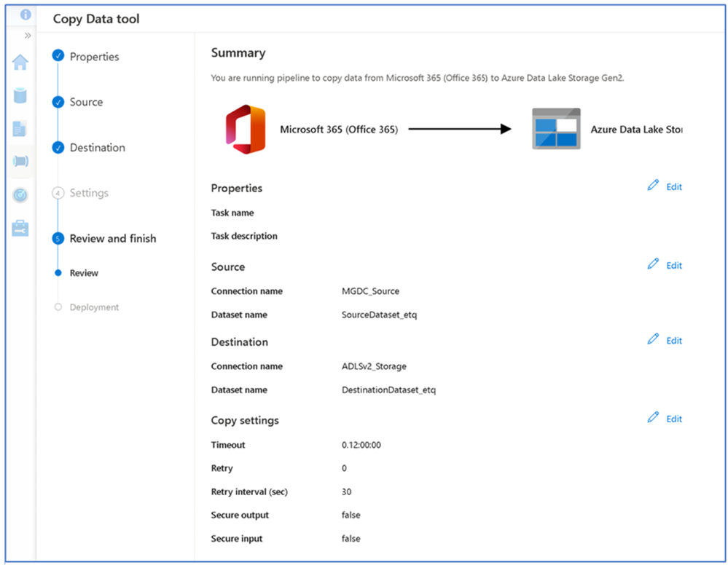
Task: Open the Manage toolbox icon in sidebar
Action: (x=20, y=228)
